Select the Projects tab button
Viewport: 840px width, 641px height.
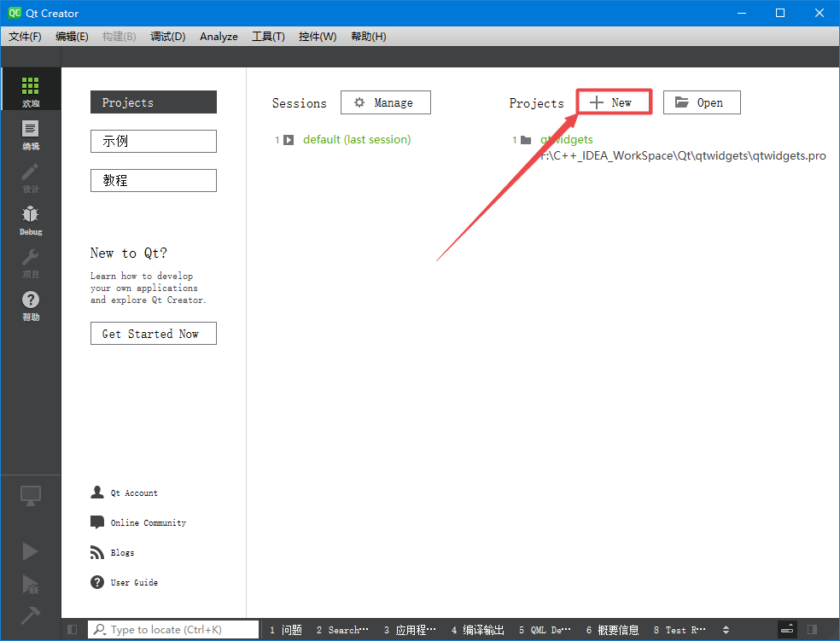coord(153,102)
